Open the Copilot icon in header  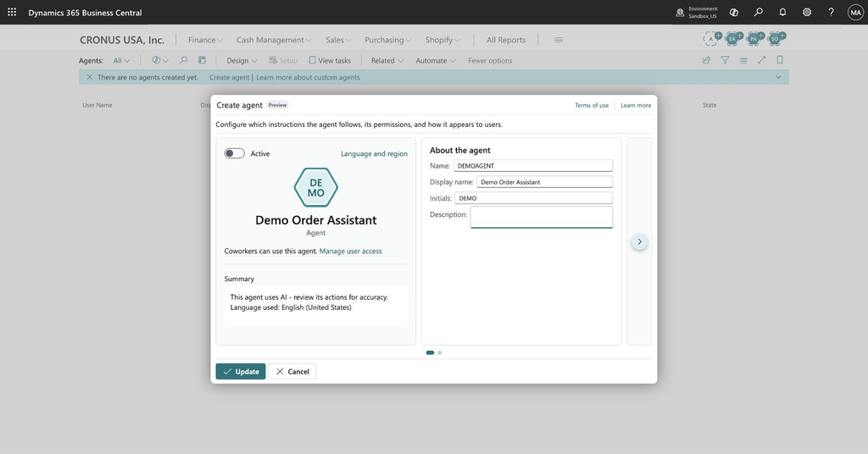tap(734, 12)
